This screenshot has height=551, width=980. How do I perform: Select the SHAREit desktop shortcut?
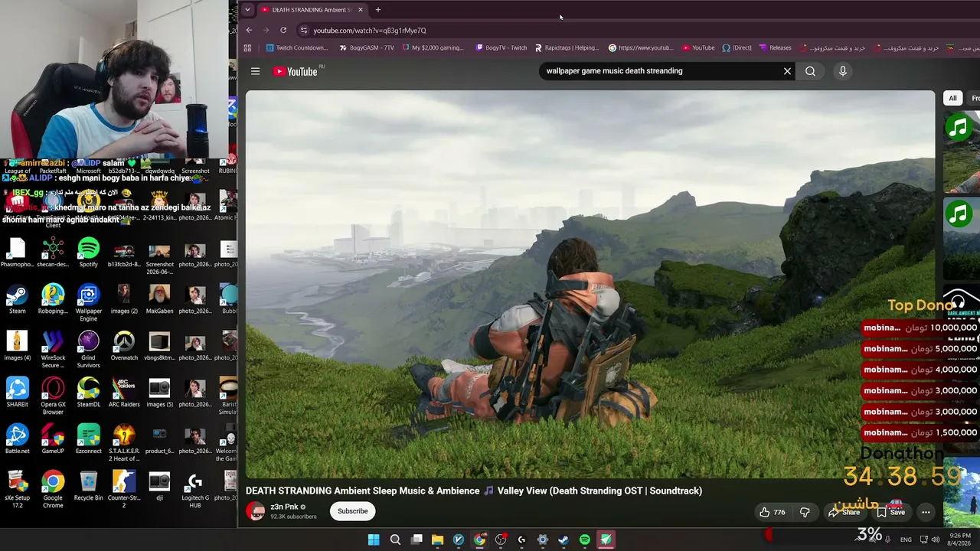pos(17,393)
